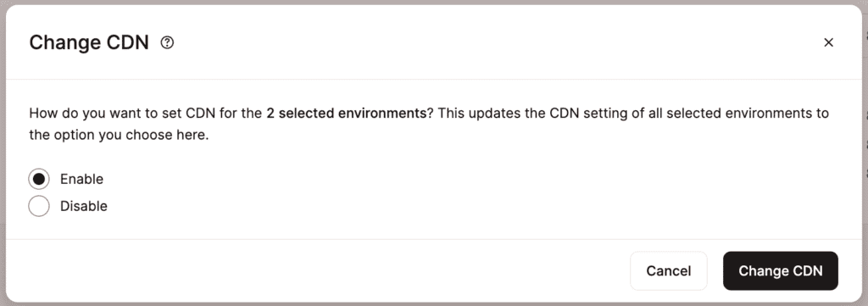Select the Disable radio button
The width and height of the screenshot is (868, 306).
(x=39, y=206)
